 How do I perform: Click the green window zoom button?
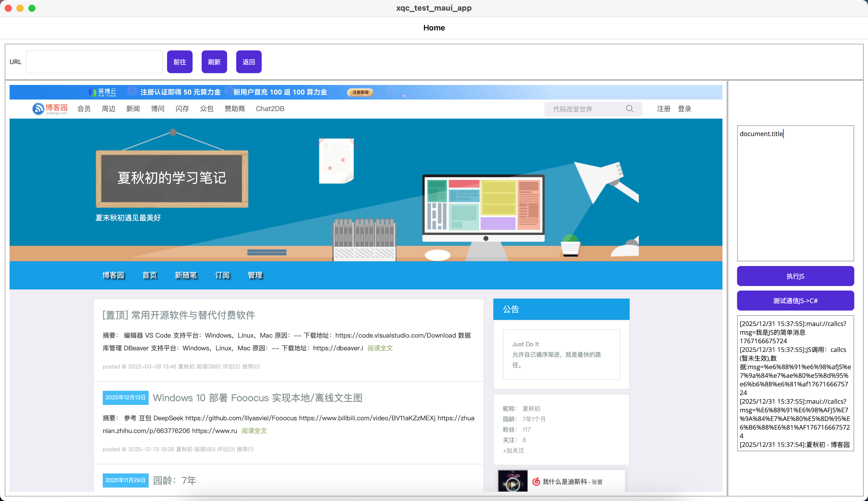pyautogui.click(x=32, y=8)
